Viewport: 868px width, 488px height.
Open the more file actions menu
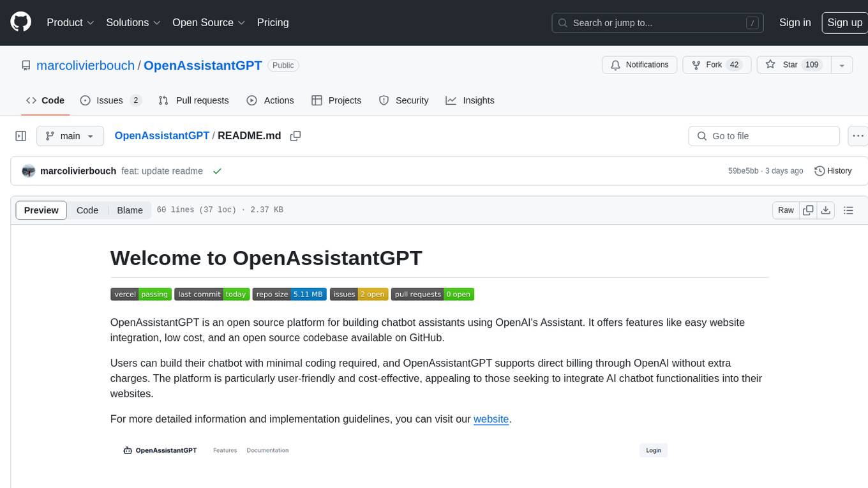[x=858, y=136]
